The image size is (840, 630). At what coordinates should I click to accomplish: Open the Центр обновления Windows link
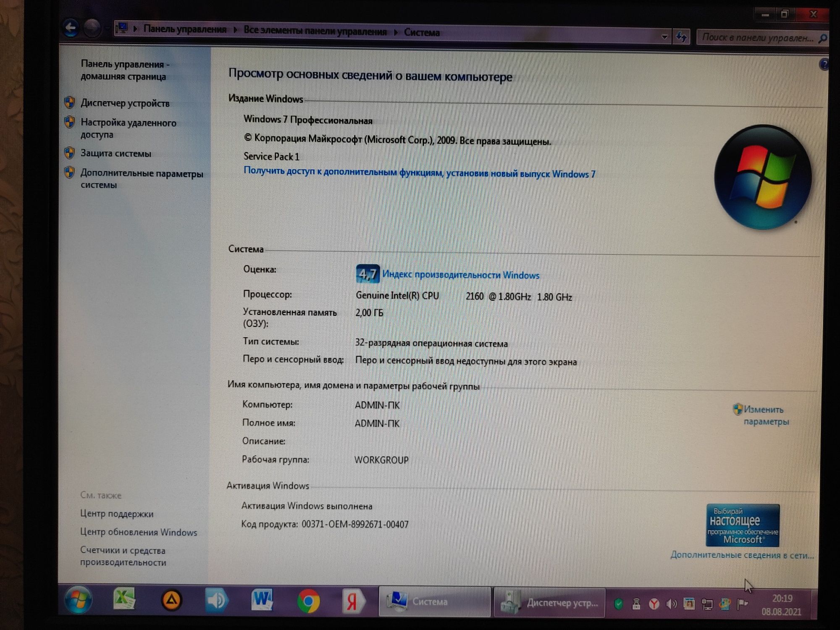(x=139, y=532)
